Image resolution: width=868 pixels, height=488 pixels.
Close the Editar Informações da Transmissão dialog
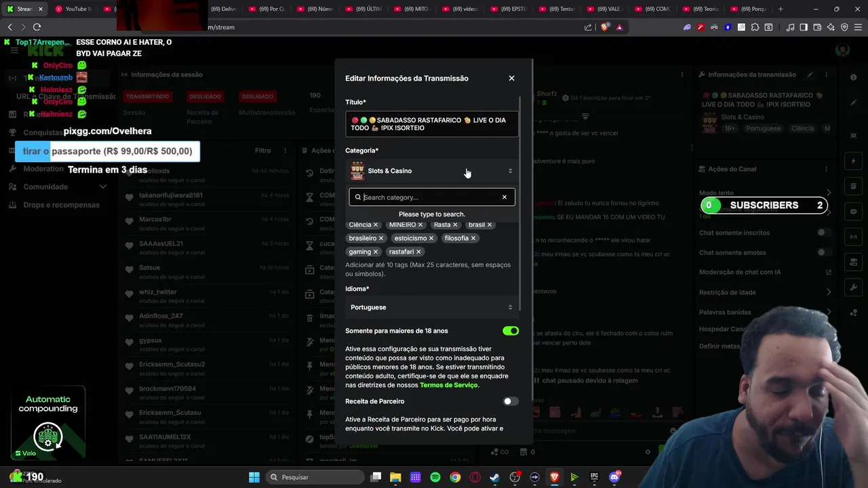point(511,78)
